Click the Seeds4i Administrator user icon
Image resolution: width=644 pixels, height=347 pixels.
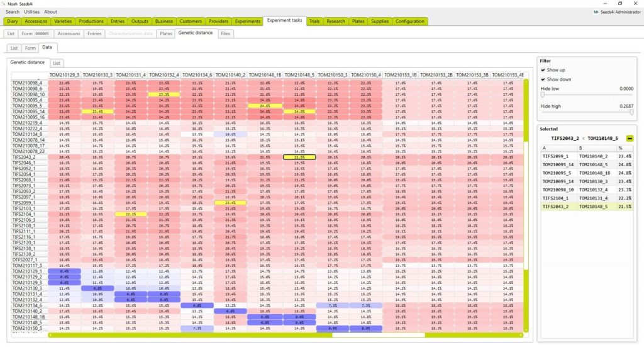tap(596, 12)
